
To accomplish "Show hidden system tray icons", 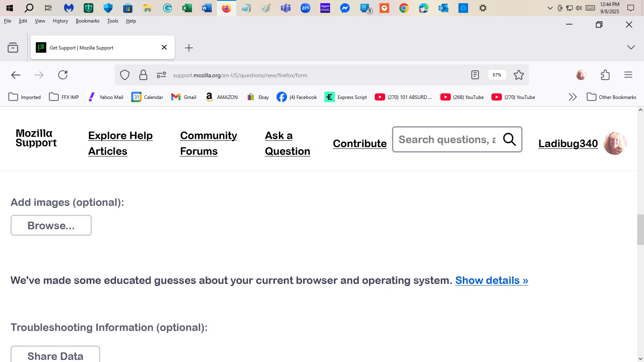I will pos(550,8).
